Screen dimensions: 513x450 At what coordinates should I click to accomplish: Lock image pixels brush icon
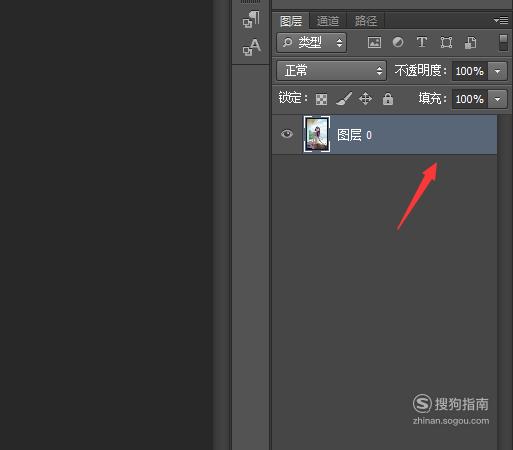coord(344,99)
